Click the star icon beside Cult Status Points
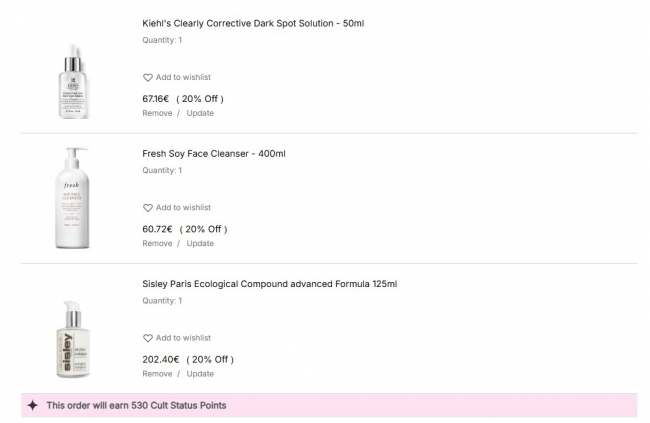 pyautogui.click(x=33, y=405)
